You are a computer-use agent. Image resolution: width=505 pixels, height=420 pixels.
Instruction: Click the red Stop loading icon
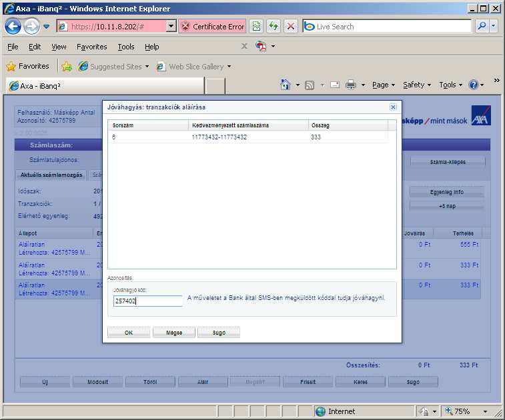click(290, 27)
